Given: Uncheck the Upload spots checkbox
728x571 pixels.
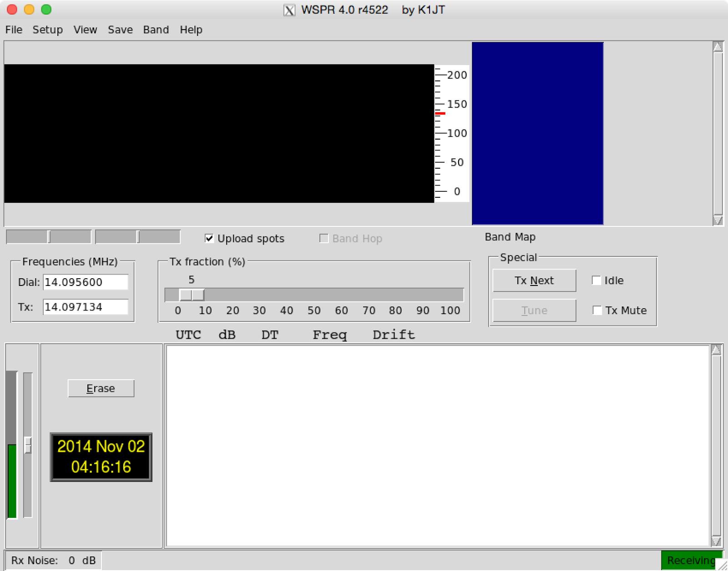Looking at the screenshot, I should tap(209, 238).
